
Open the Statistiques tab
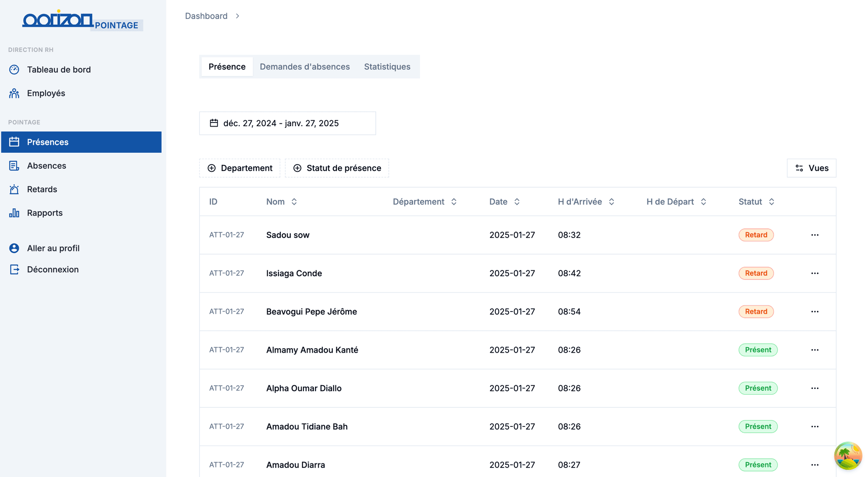tap(387, 66)
